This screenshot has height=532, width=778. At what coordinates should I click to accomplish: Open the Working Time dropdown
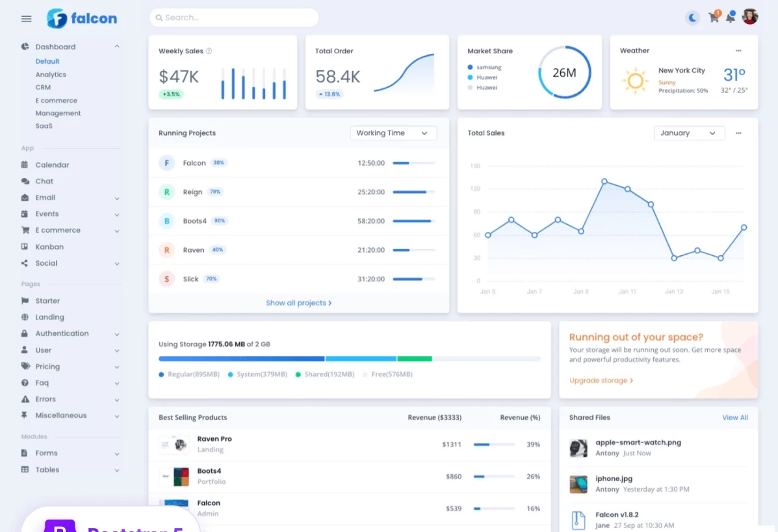point(393,133)
